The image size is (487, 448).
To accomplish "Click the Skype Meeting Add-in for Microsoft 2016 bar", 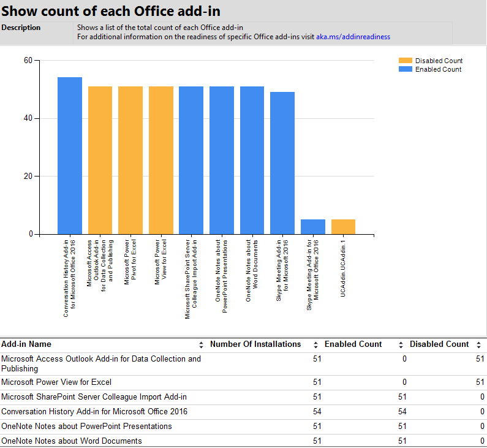I will click(x=282, y=163).
